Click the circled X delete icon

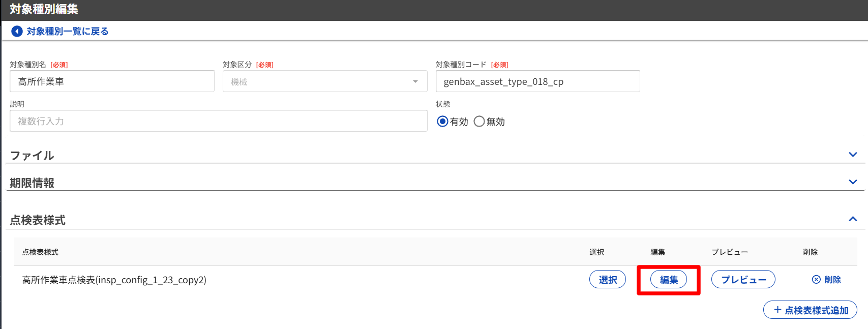click(x=816, y=280)
